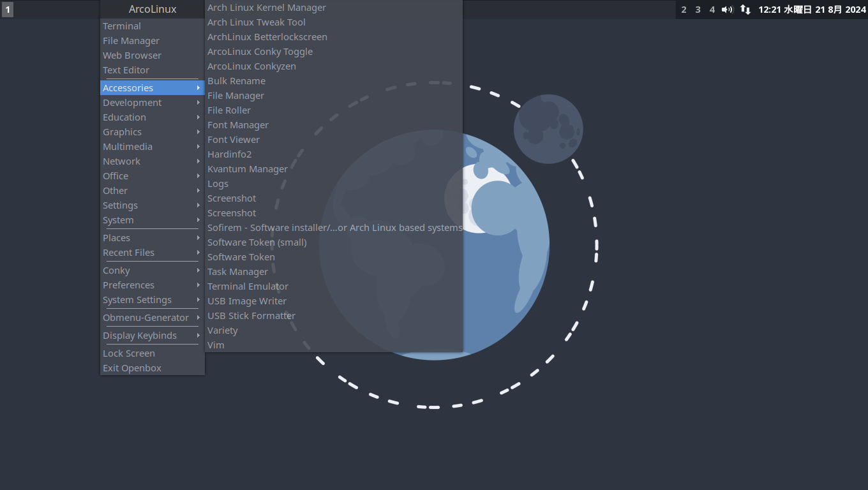The image size is (868, 490).
Task: Launch File Roller archive manager
Action: [334, 110]
